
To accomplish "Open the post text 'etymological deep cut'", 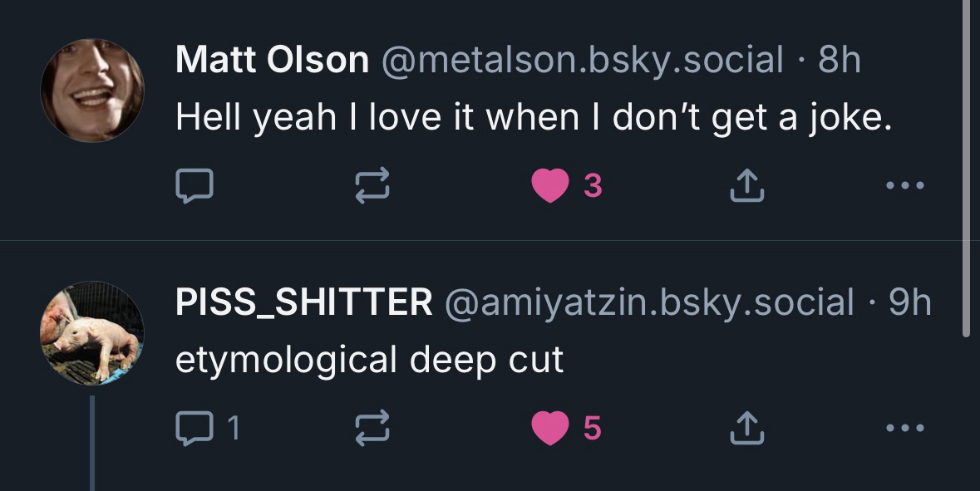I will click(369, 360).
